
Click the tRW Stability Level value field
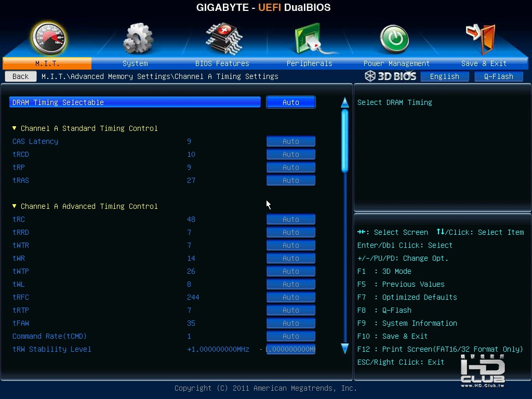(x=291, y=349)
